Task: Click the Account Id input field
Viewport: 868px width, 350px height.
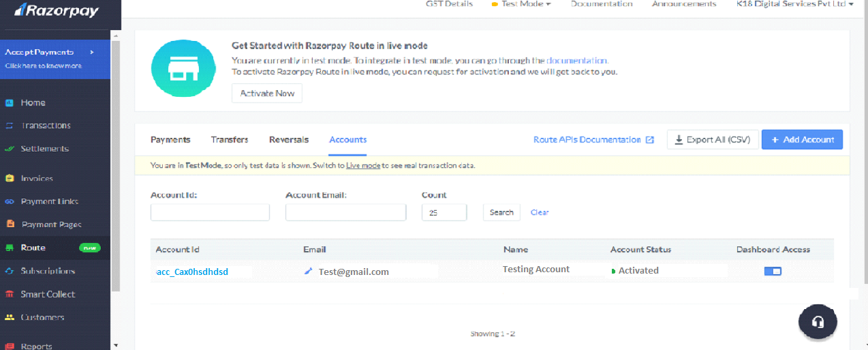Action: pos(210,213)
